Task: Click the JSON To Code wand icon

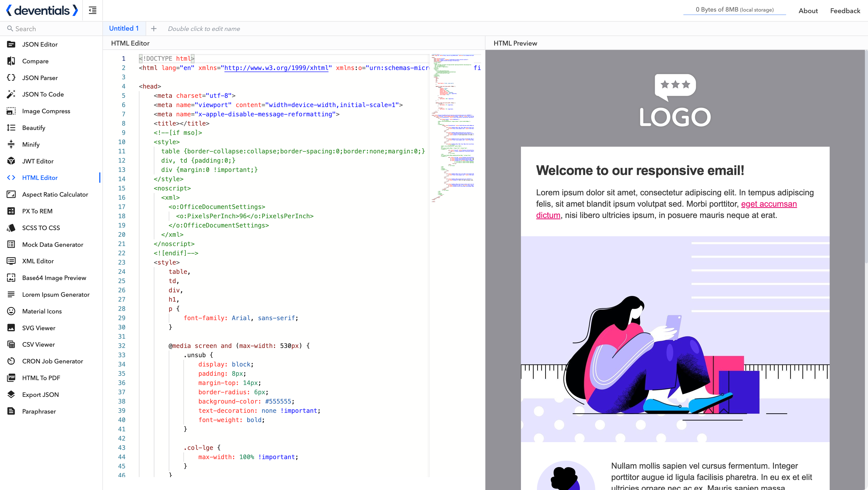Action: [x=11, y=94]
